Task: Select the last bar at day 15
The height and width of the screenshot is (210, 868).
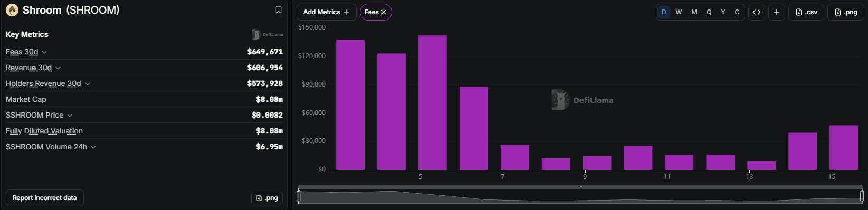Action: click(x=844, y=147)
